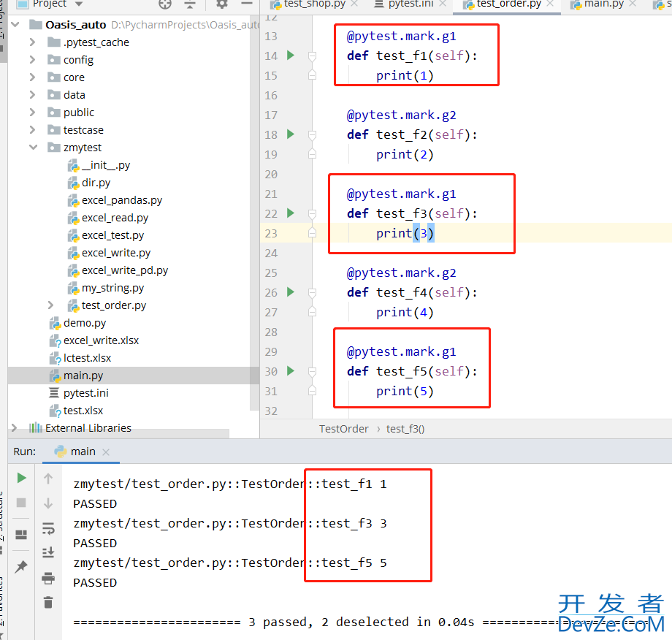Click line number 23 in the gutter
The image size is (672, 640).
(271, 234)
